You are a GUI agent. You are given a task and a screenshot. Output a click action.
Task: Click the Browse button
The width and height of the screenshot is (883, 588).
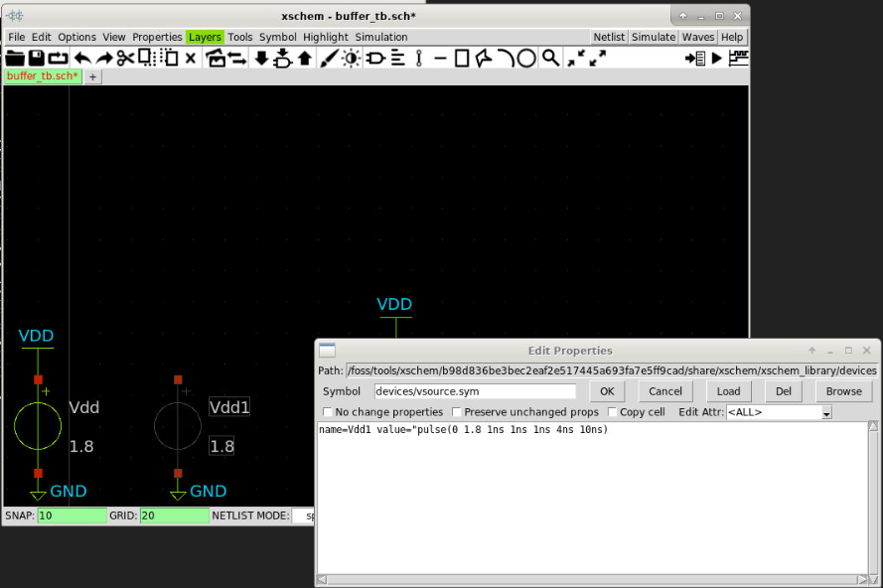click(x=843, y=391)
